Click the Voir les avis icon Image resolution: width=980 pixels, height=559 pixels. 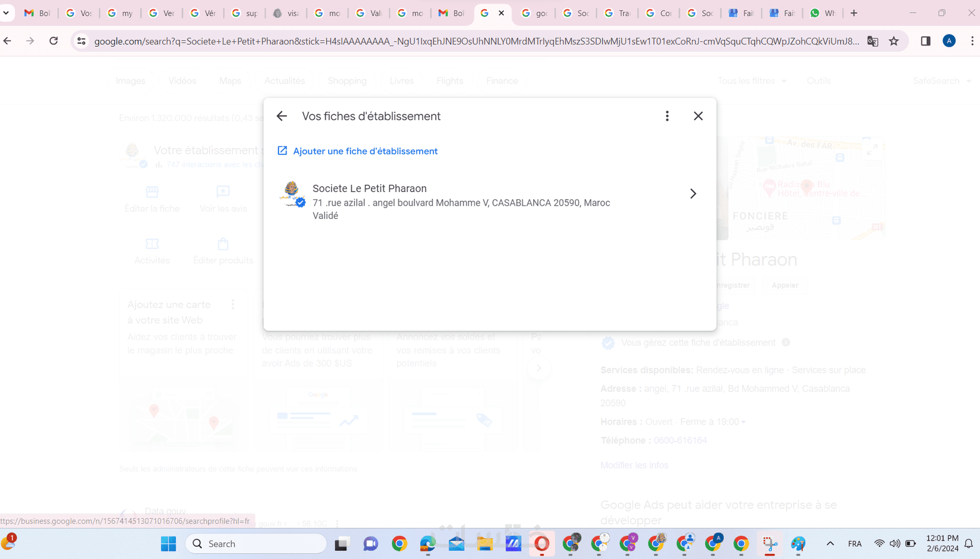223,192
